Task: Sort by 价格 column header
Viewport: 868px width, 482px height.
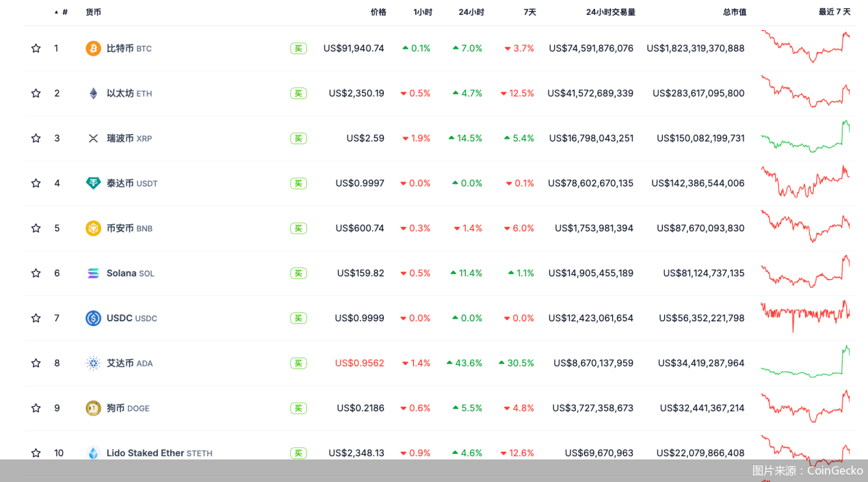Action: pyautogui.click(x=378, y=12)
